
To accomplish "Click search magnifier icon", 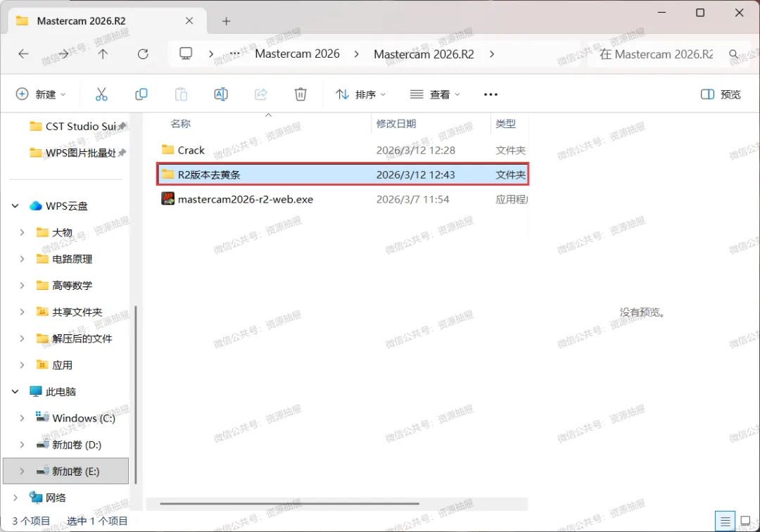I will [734, 53].
